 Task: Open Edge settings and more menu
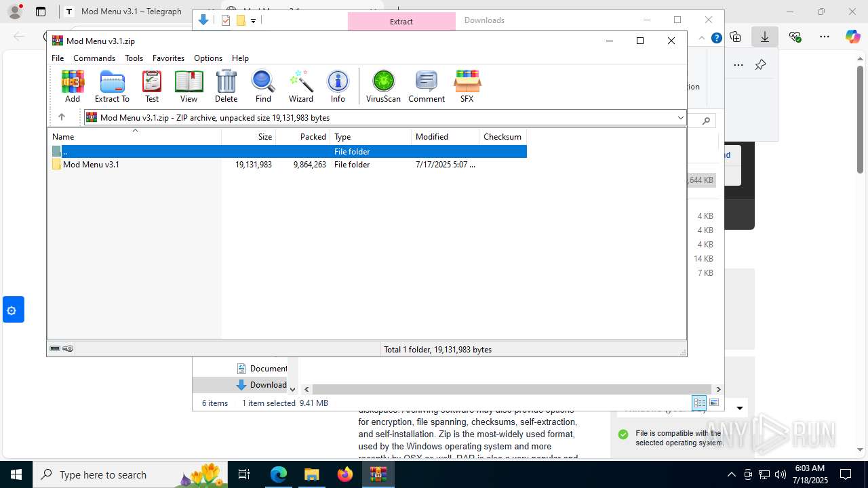click(x=825, y=37)
